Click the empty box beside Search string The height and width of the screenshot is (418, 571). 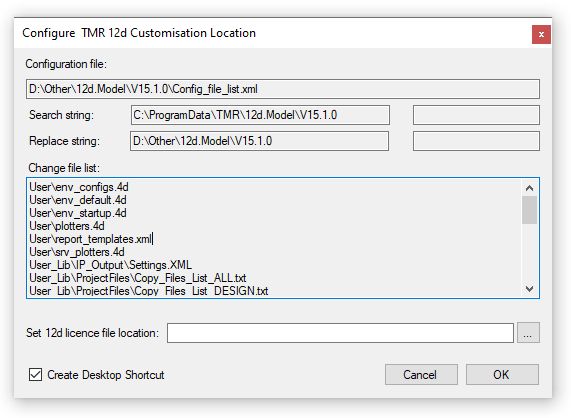pyautogui.click(x=476, y=115)
